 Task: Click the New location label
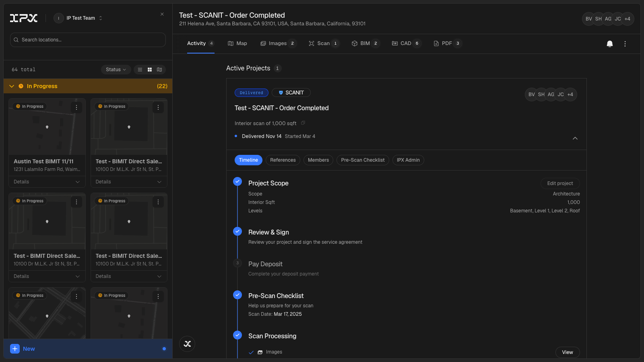(x=29, y=349)
